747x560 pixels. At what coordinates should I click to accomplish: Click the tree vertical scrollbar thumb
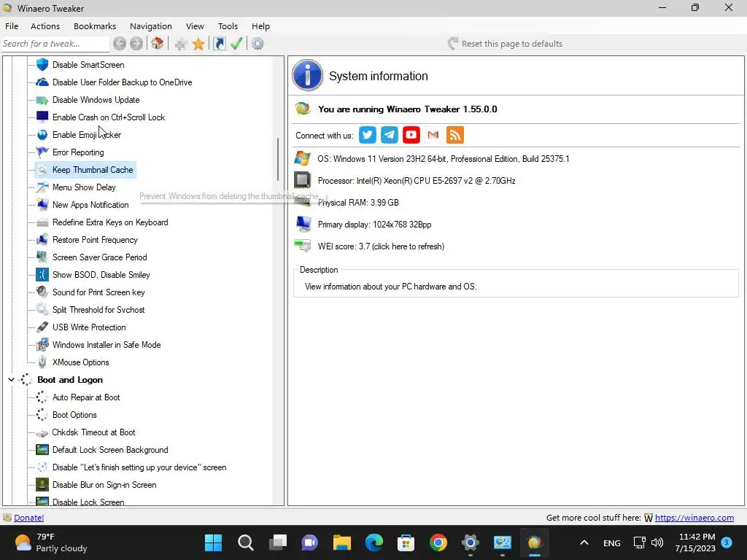pyautogui.click(x=278, y=160)
